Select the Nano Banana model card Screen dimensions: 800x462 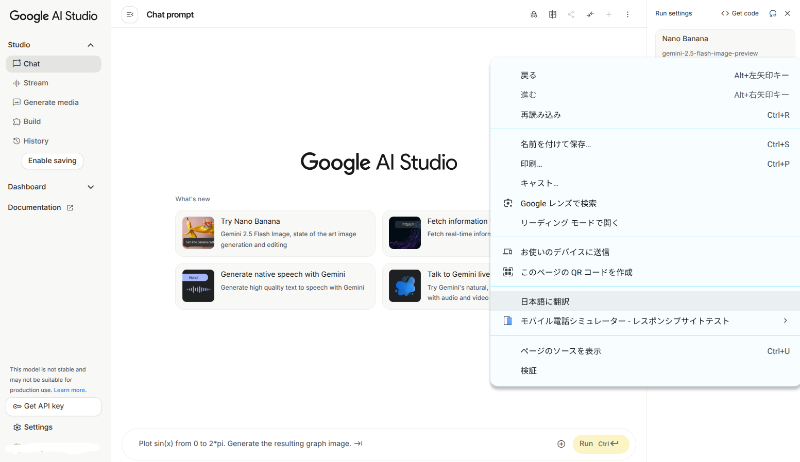click(x=725, y=45)
